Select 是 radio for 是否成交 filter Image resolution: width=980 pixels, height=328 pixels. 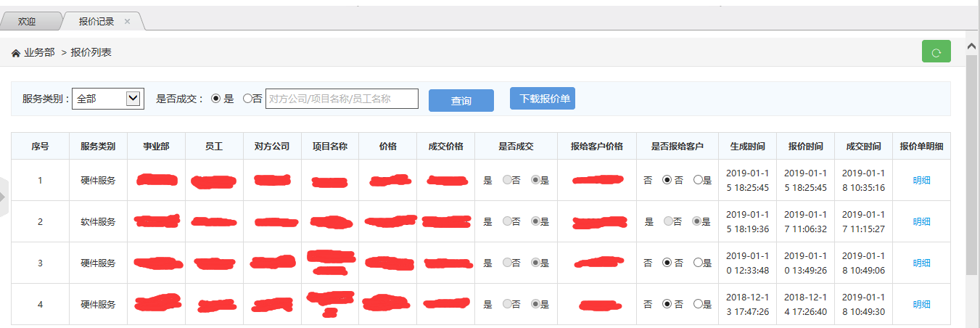tap(215, 99)
